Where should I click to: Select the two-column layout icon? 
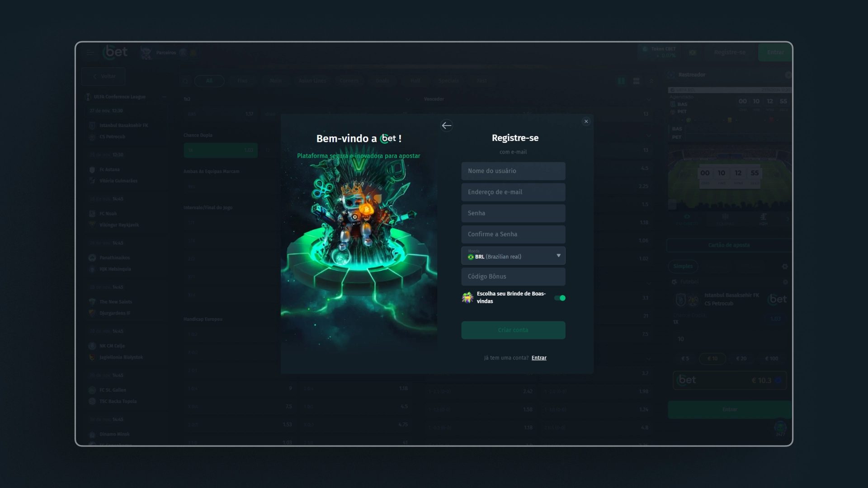(621, 81)
